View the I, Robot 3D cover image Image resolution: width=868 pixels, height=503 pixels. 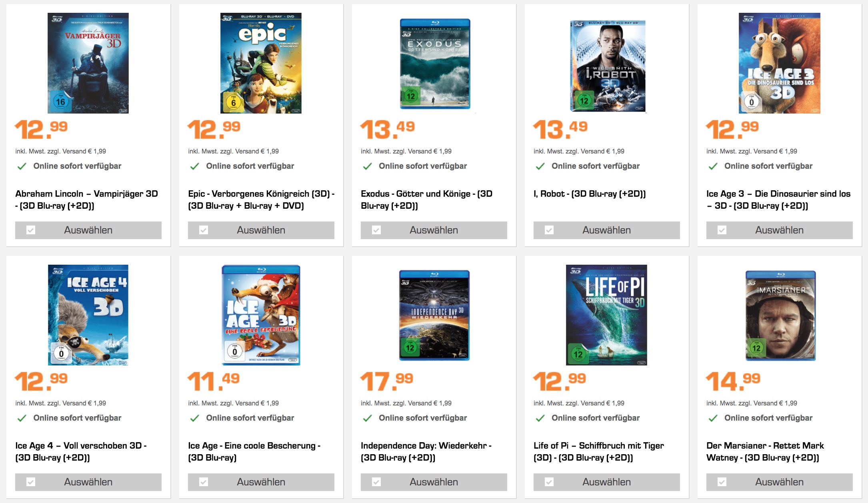608,66
